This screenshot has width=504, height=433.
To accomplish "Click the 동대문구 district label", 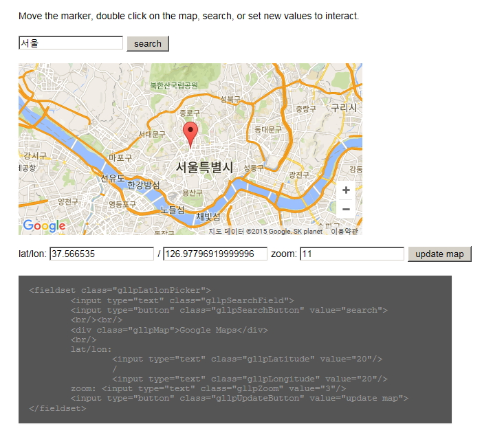I will click(x=267, y=130).
